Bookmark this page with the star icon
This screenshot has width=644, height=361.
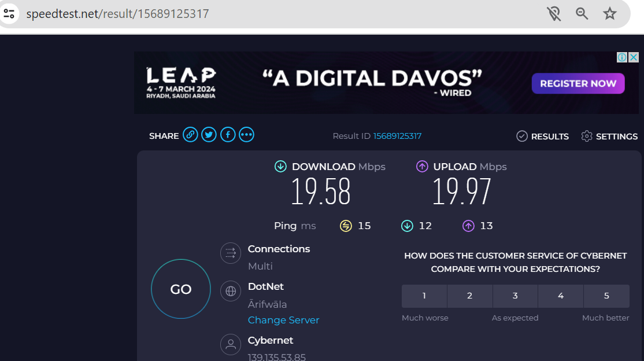[609, 13]
